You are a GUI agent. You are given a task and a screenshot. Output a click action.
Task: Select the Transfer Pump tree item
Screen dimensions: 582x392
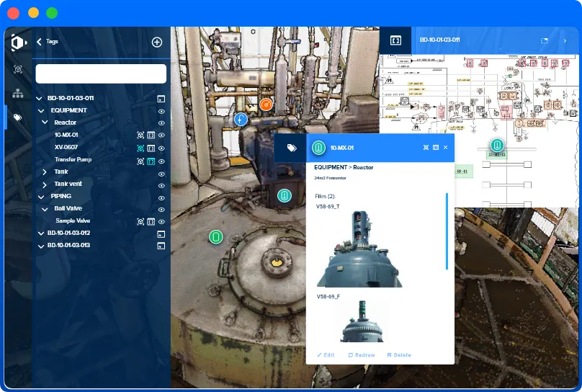click(x=73, y=160)
